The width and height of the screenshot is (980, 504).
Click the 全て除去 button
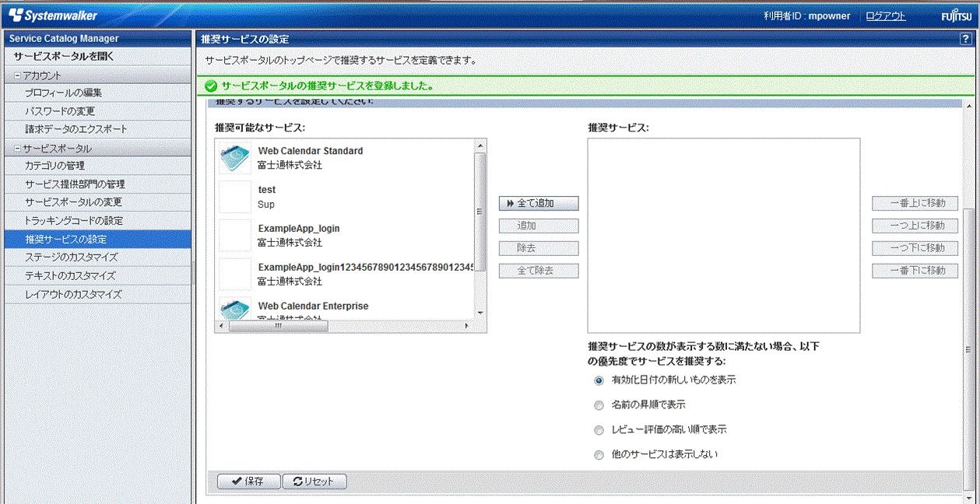coord(539,271)
